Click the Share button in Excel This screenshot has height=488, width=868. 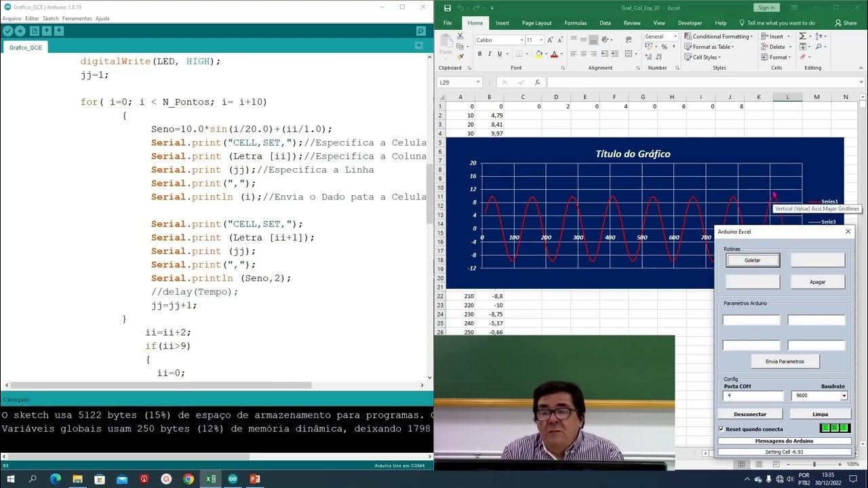point(846,23)
